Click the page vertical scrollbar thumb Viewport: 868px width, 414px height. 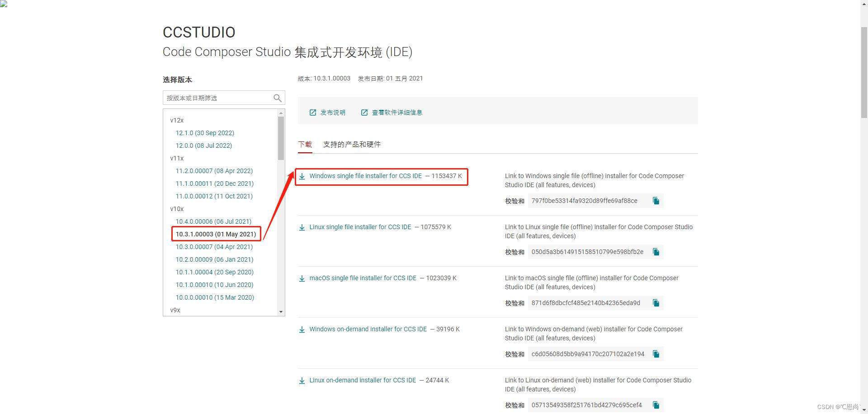[x=864, y=72]
